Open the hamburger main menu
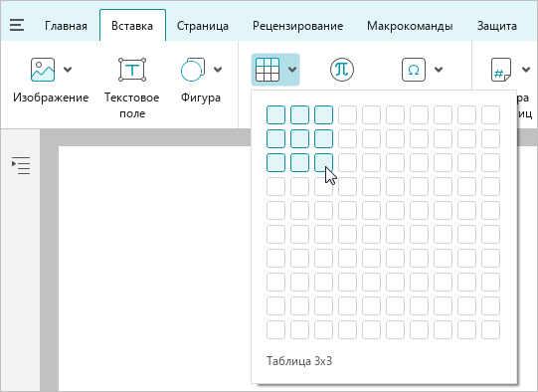Screen dimensions: 538x392 point(17,26)
